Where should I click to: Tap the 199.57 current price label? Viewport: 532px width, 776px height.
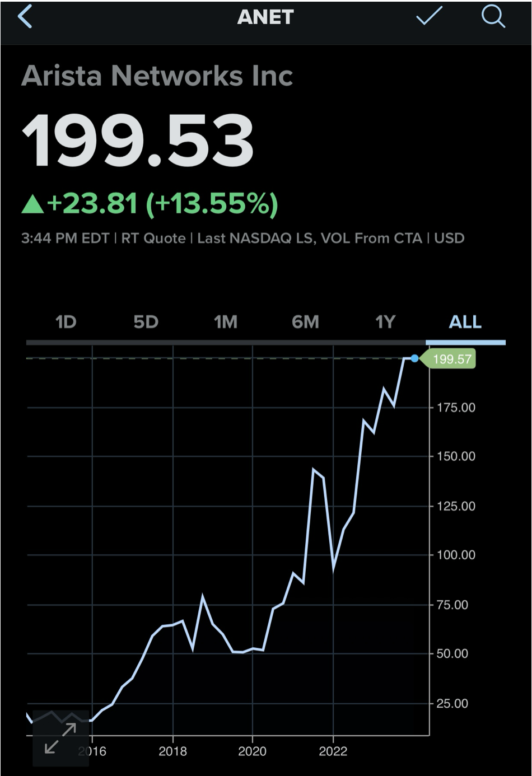(451, 359)
